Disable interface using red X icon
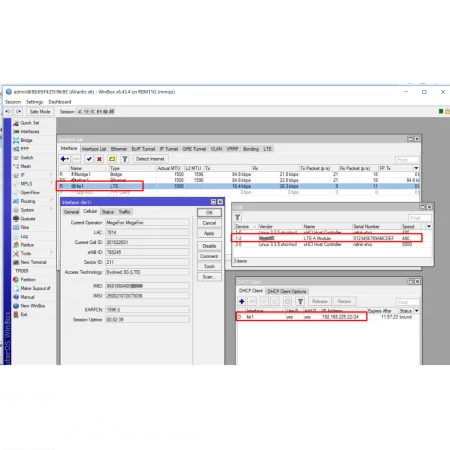450x450 pixels. point(99,159)
